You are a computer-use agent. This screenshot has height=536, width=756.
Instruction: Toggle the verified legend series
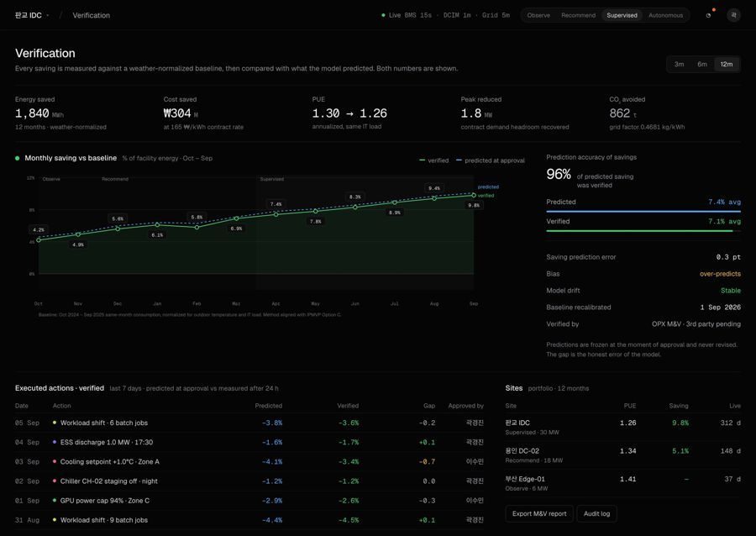pyautogui.click(x=434, y=160)
